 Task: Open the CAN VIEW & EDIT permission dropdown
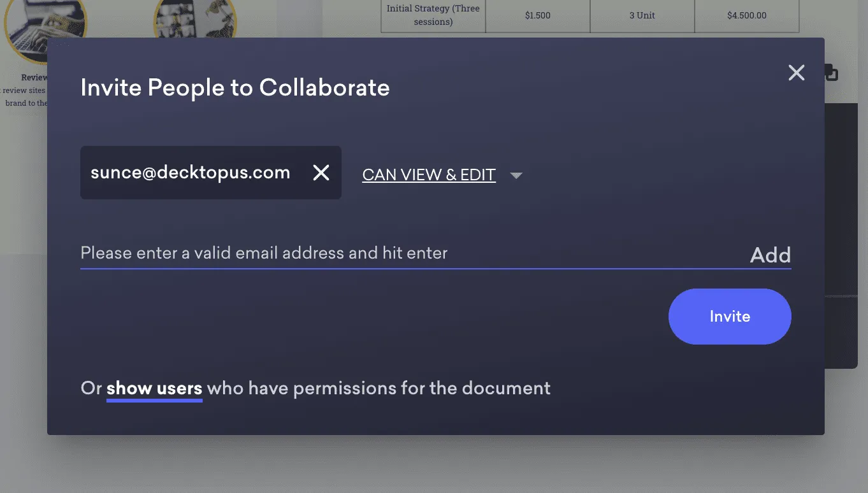click(x=429, y=175)
